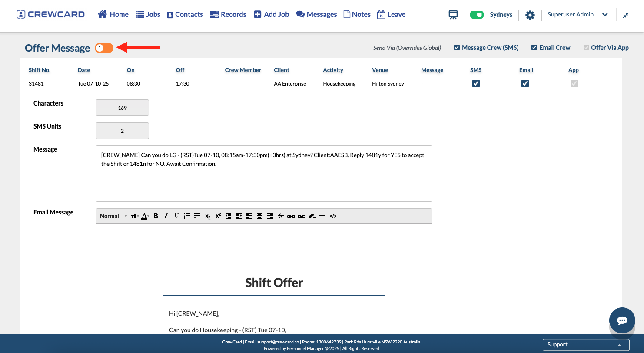The width and height of the screenshot is (644, 353).
Task: Toggle bold formatting in email editor
Action: (156, 216)
